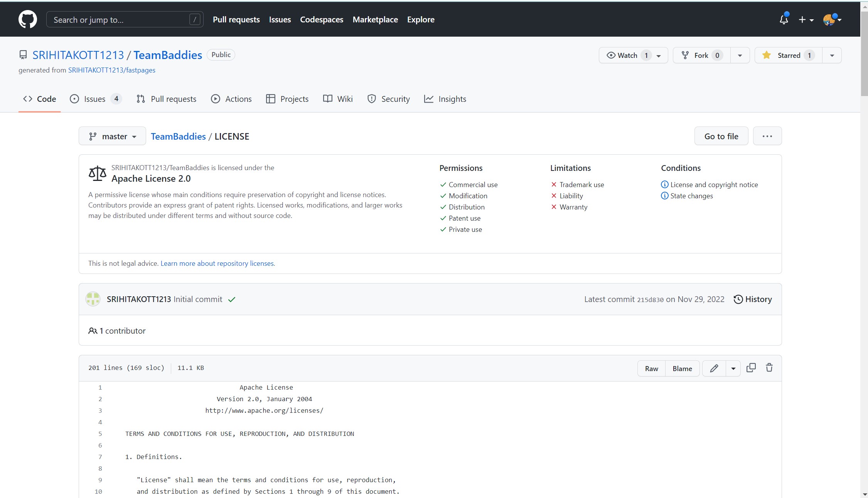Open the user avatar menu
868x498 pixels.
(x=832, y=20)
